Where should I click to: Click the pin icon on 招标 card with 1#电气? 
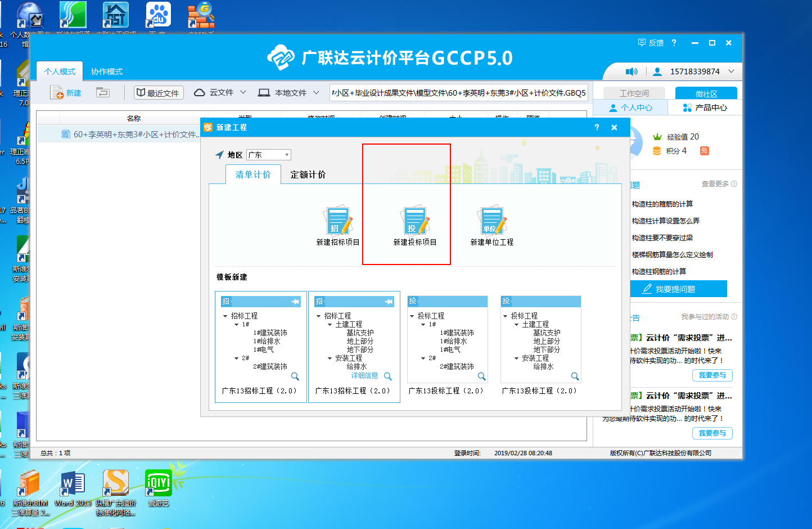pyautogui.click(x=295, y=302)
